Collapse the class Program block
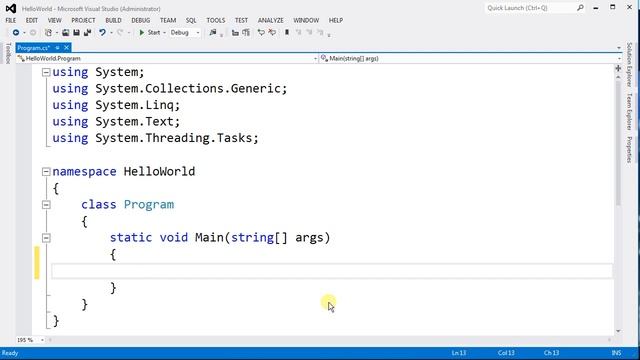Screen dimensions: 640x360 [x=46, y=205]
